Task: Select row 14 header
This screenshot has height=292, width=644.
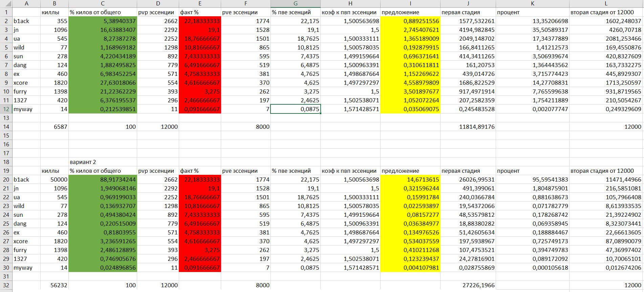Action: click(6, 127)
